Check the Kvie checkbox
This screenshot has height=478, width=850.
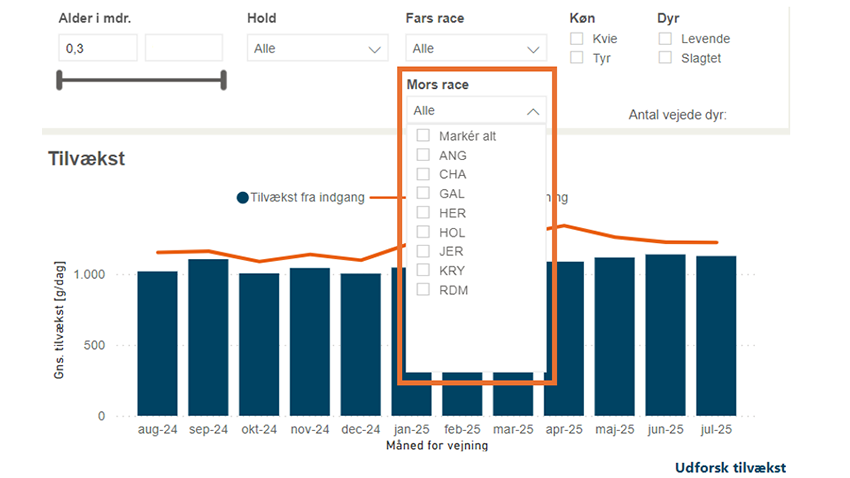(577, 39)
